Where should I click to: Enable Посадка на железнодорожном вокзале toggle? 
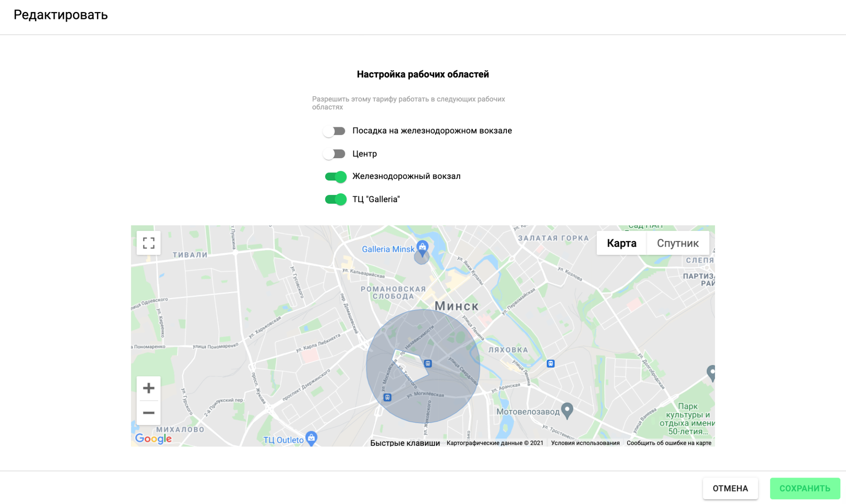pos(334,131)
